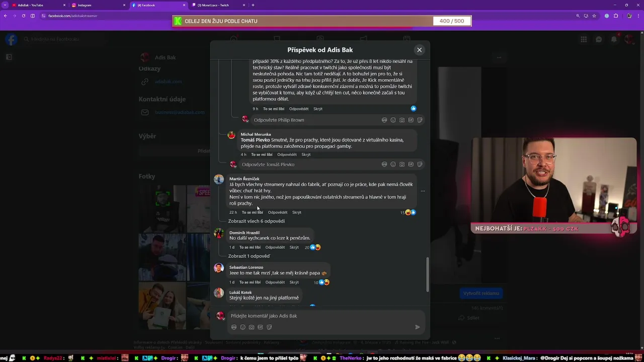Switch identity avatar in Philip Brown reply

pyautogui.click(x=245, y=119)
